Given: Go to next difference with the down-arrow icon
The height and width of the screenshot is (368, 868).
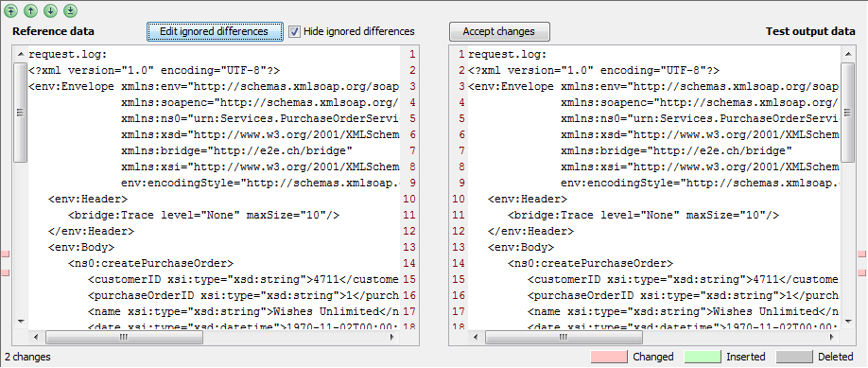Looking at the screenshot, I should click(50, 10).
